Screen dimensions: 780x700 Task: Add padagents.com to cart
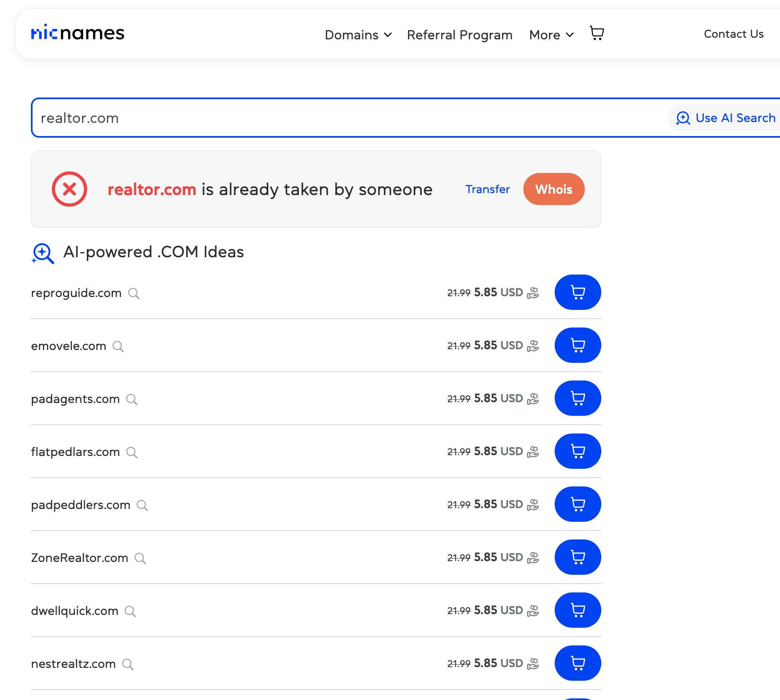(578, 398)
